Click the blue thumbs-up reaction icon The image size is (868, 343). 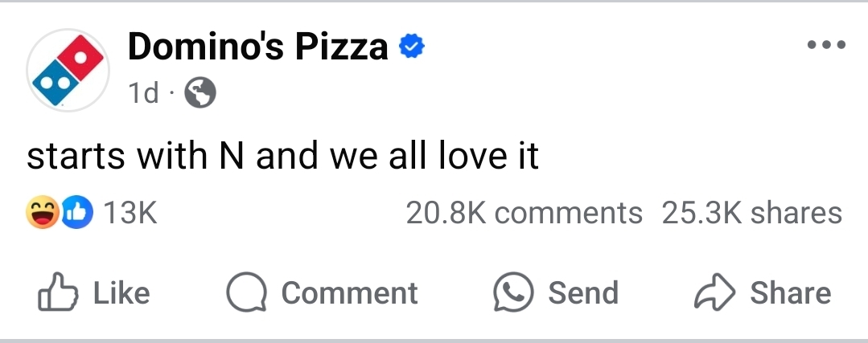78,213
